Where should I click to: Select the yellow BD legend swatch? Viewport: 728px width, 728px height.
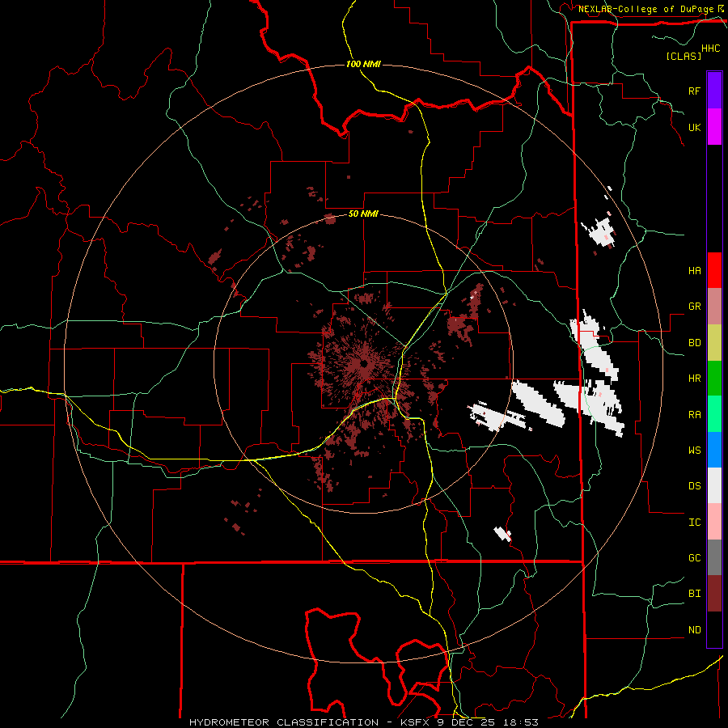point(714,343)
